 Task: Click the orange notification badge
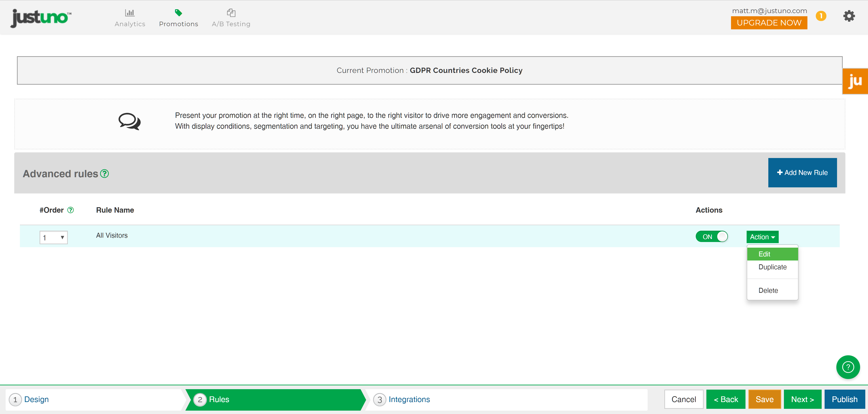click(821, 16)
